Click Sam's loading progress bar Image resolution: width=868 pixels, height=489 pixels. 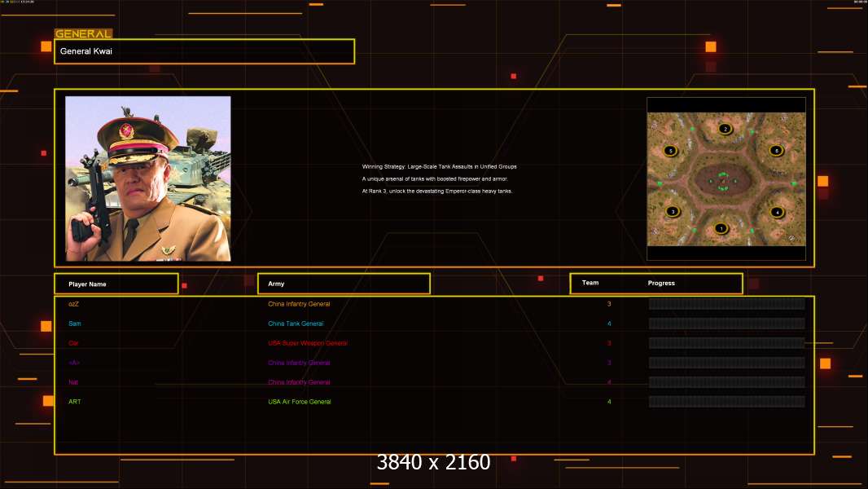[727, 324]
